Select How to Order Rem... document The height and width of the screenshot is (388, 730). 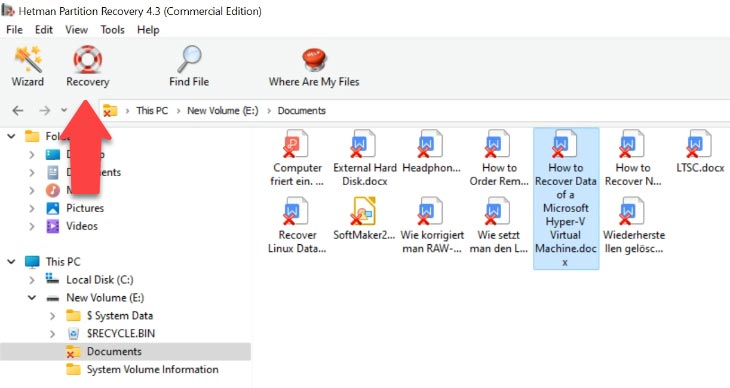click(499, 158)
